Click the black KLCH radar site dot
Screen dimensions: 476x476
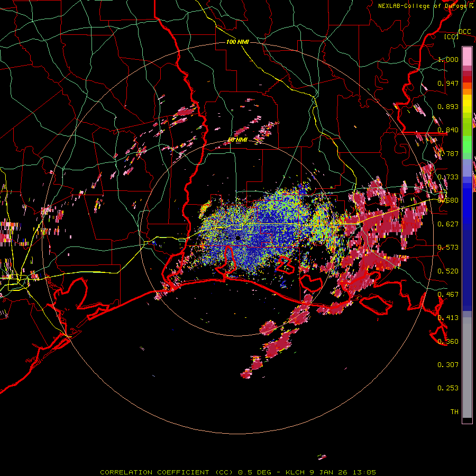pyautogui.click(x=238, y=238)
